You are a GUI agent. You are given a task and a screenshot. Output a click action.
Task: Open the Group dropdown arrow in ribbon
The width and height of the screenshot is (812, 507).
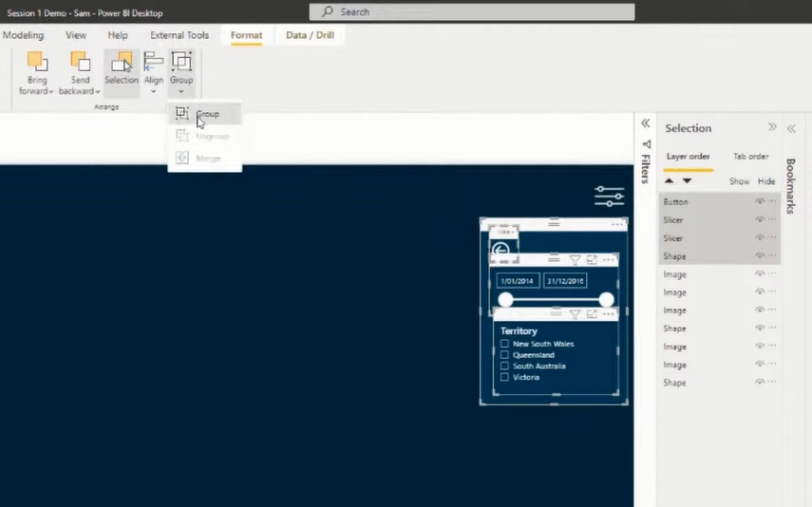tap(181, 92)
